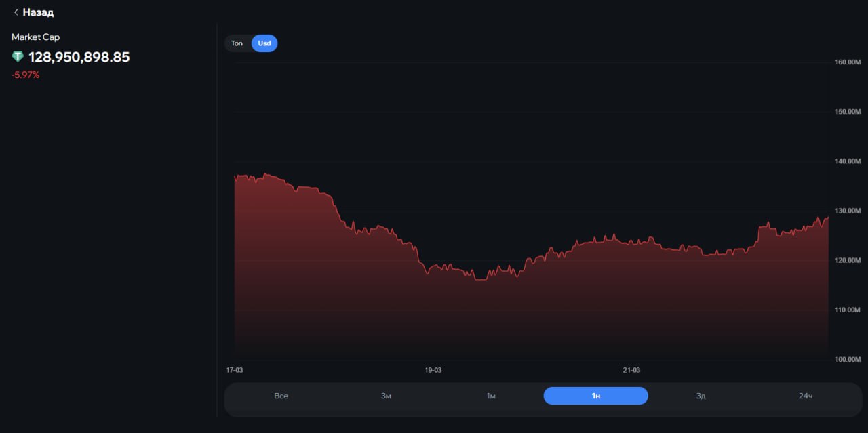Click the 128,950,898.85 market cap value

click(79, 57)
